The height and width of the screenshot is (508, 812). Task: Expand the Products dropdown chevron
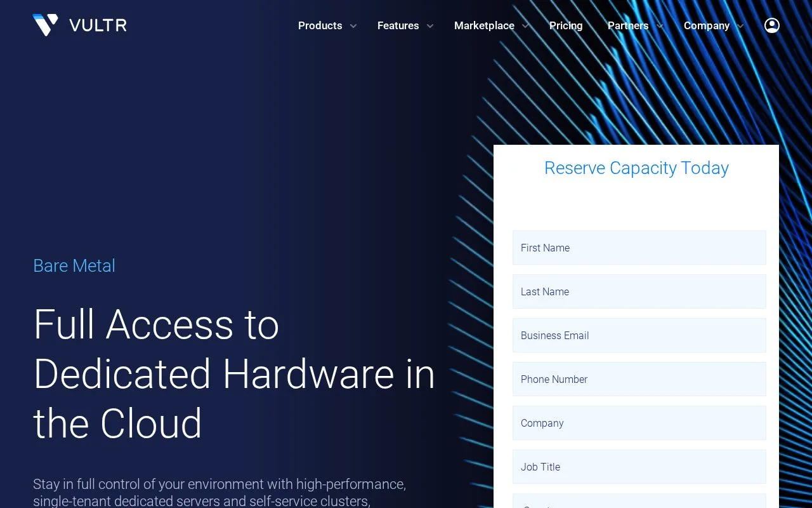[x=353, y=26]
